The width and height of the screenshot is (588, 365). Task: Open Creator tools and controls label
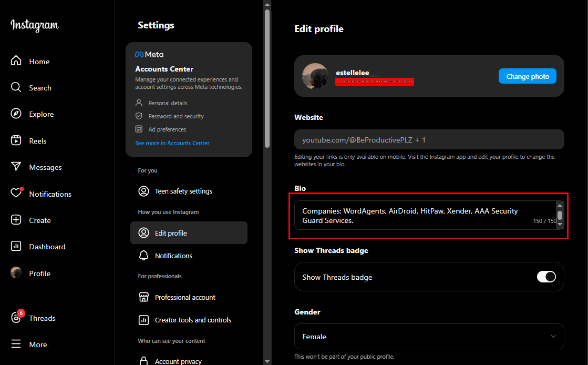click(193, 320)
